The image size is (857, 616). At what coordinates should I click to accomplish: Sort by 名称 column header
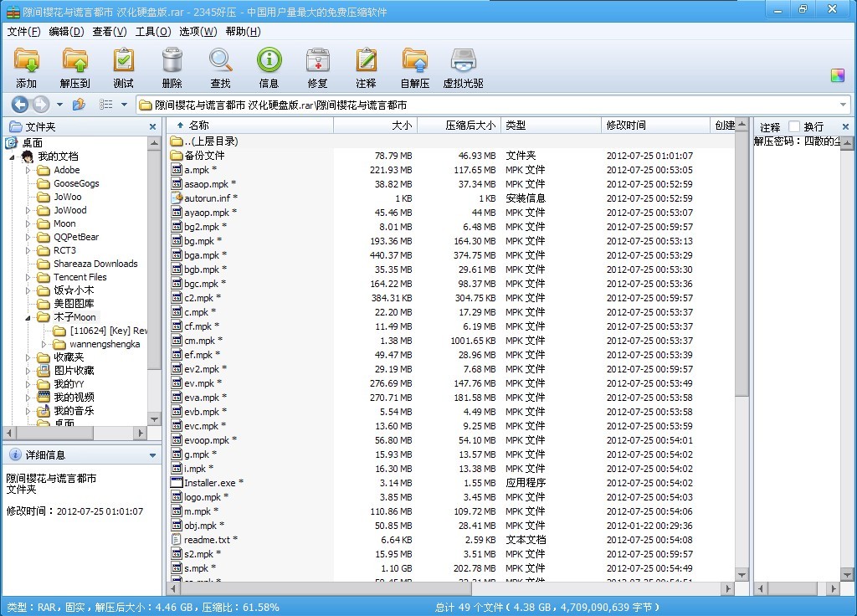pos(249,126)
